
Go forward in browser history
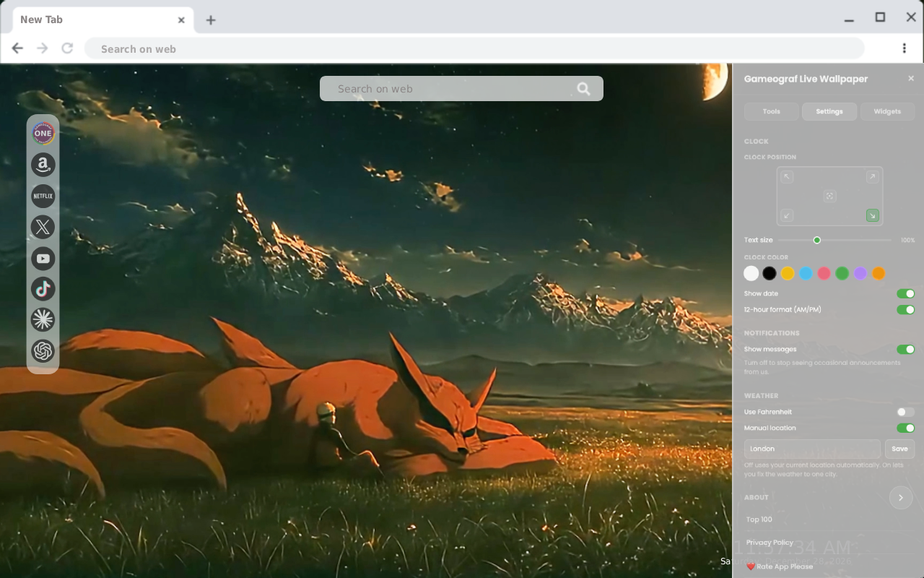coord(43,48)
